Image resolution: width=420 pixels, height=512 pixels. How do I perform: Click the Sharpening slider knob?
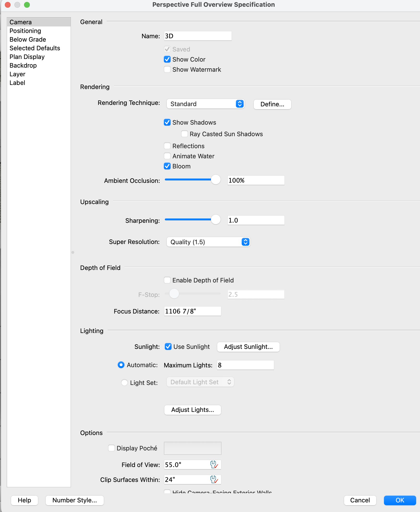click(x=216, y=220)
